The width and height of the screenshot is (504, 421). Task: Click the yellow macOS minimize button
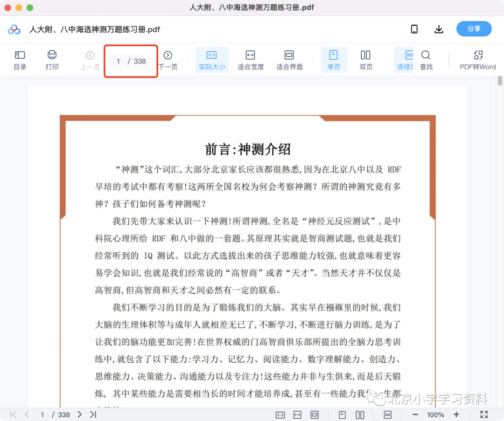(19, 8)
